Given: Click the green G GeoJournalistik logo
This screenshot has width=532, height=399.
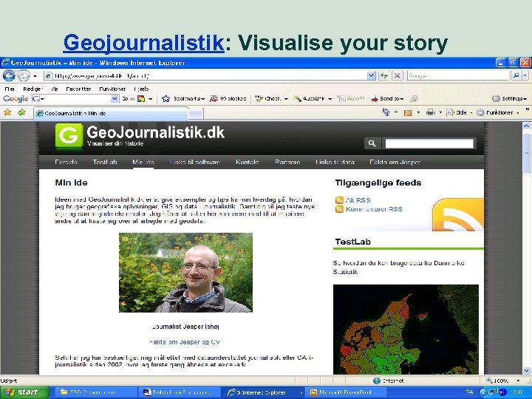Looking at the screenshot, I should click(x=69, y=136).
